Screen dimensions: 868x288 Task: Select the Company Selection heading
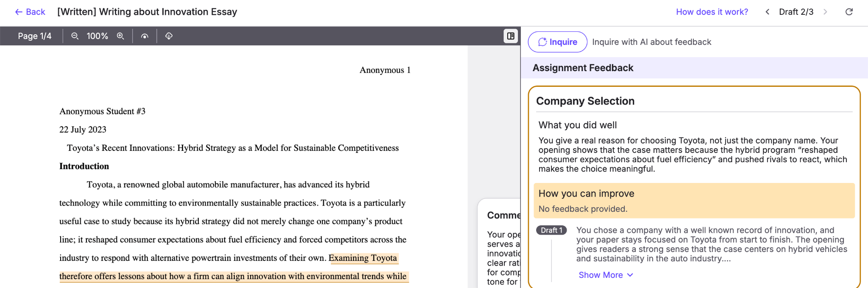click(585, 101)
